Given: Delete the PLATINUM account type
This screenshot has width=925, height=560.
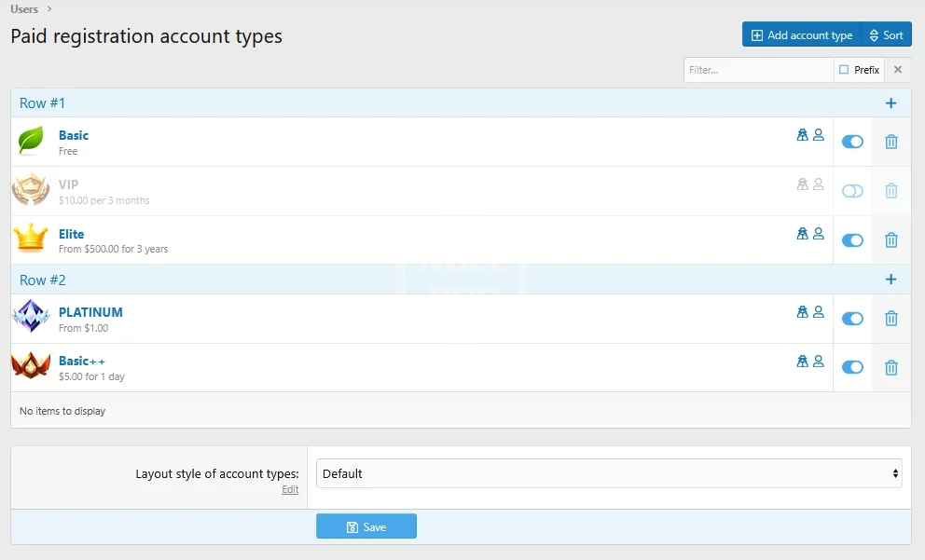Looking at the screenshot, I should 890,319.
